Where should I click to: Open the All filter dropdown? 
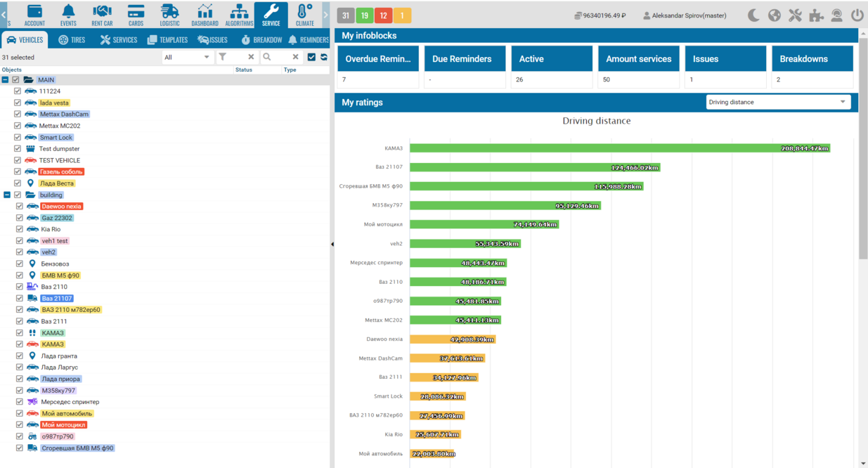tap(187, 57)
